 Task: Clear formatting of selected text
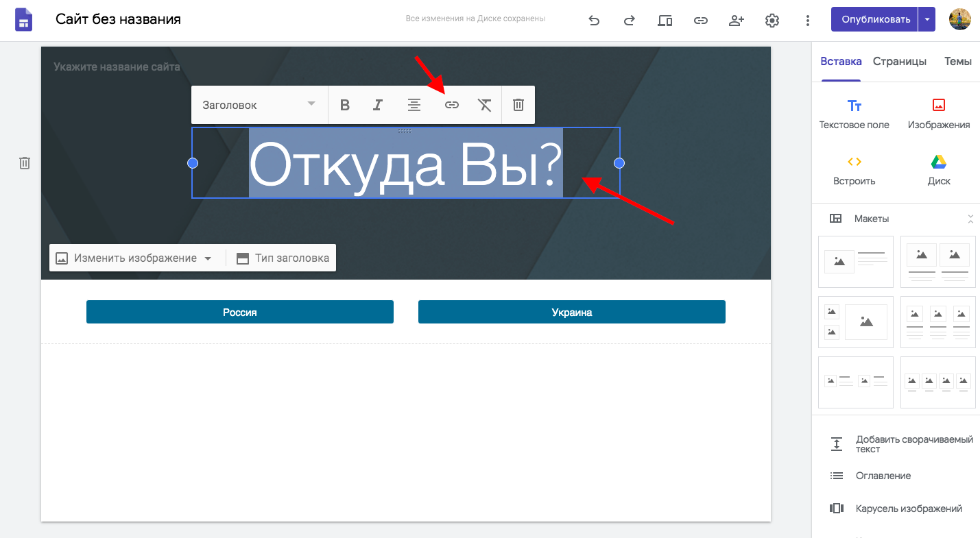click(x=485, y=105)
